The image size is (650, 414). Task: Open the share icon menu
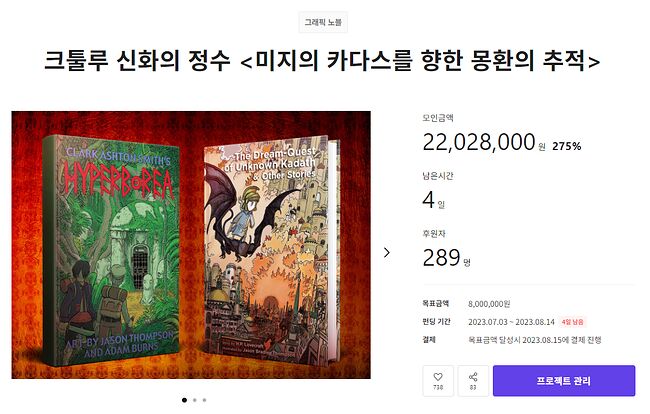tap(473, 380)
